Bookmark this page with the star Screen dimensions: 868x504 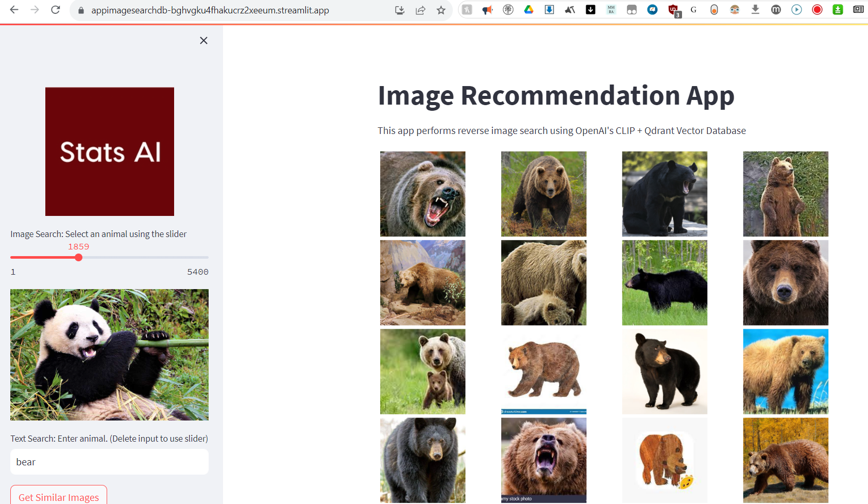441,10
